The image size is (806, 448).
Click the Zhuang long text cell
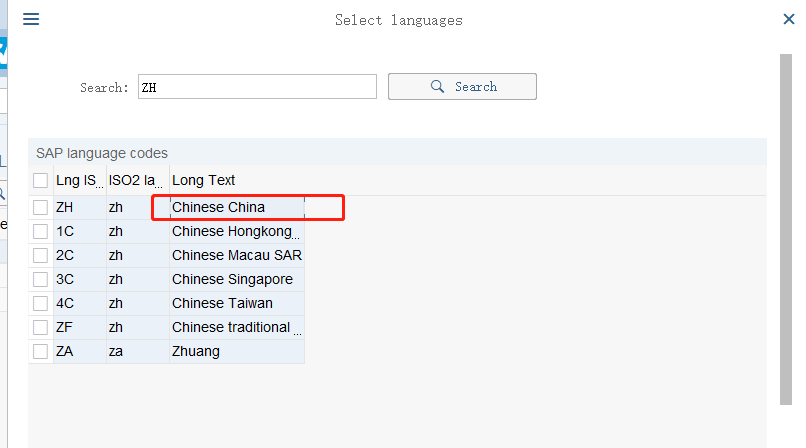[196, 351]
